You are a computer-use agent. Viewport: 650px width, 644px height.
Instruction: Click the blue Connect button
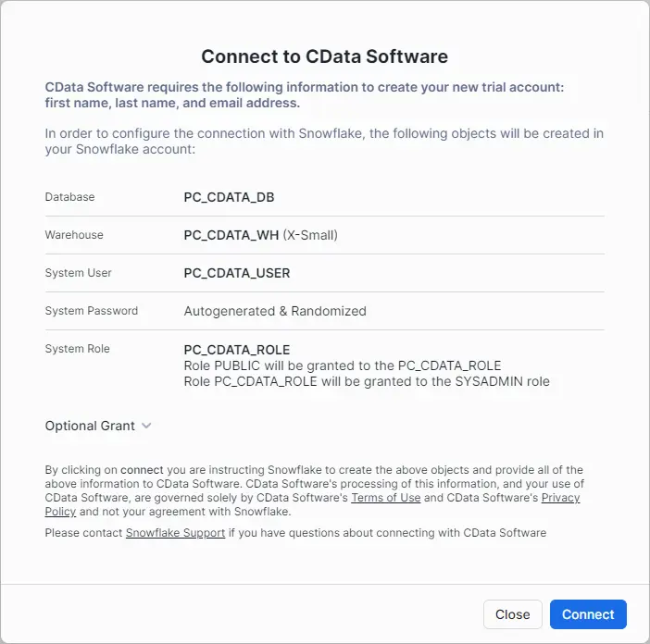588,614
